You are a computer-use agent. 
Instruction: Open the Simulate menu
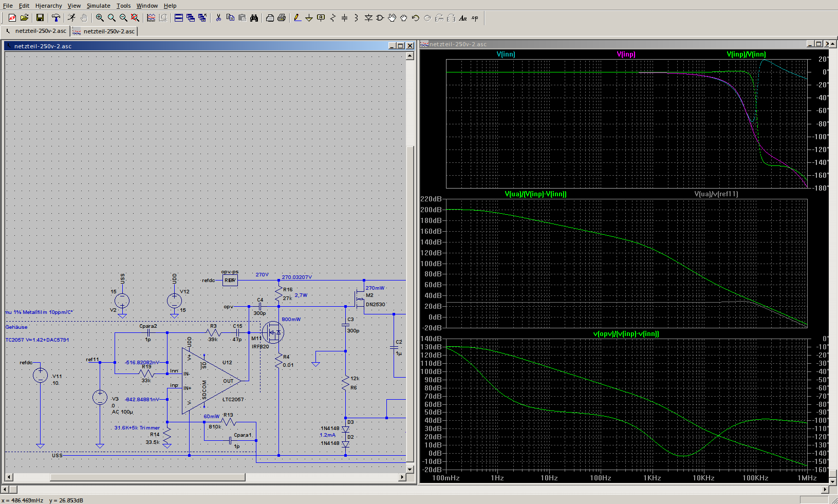[x=98, y=6]
